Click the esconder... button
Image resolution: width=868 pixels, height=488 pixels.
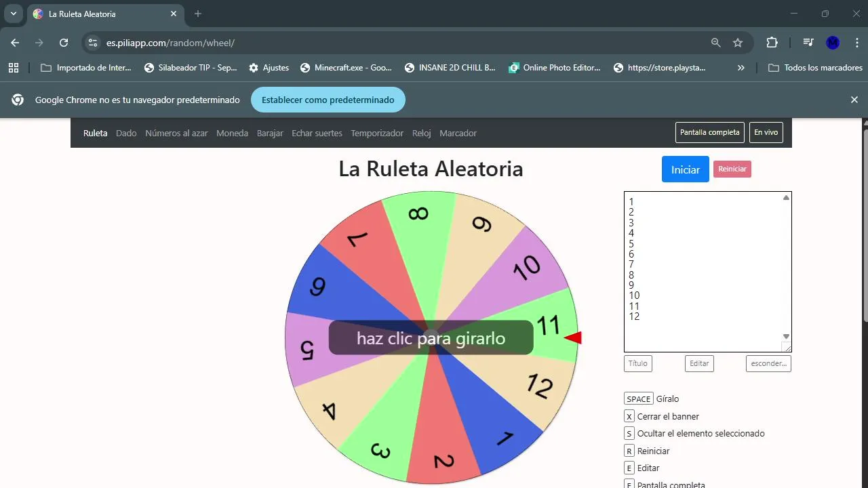click(768, 363)
